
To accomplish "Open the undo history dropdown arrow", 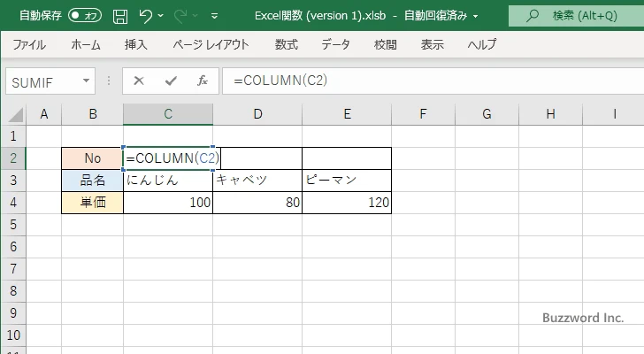I will [161, 16].
